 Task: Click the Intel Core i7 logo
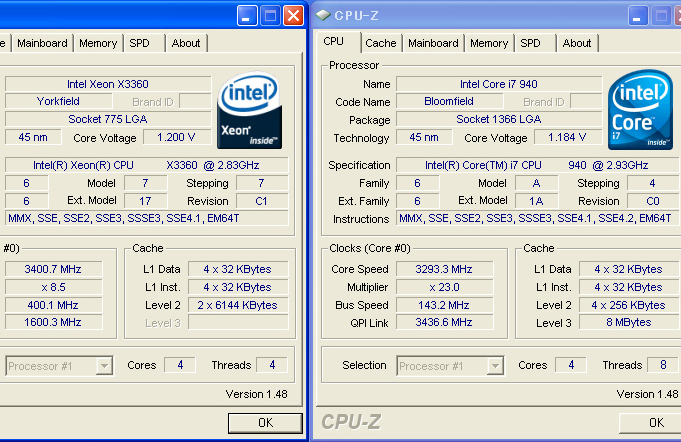(x=640, y=110)
